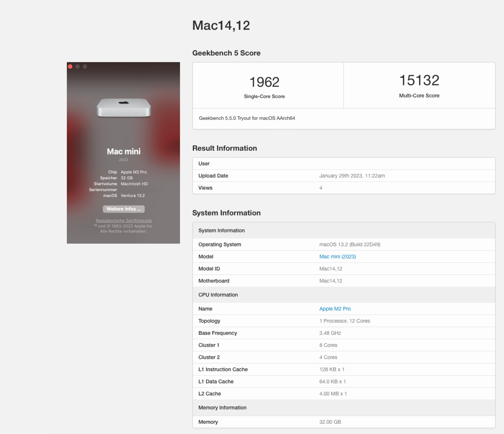Viewport: 504px width, 434px height.
Task: Click Topology value 1 Processor, 12 Cores
Action: [x=345, y=321]
